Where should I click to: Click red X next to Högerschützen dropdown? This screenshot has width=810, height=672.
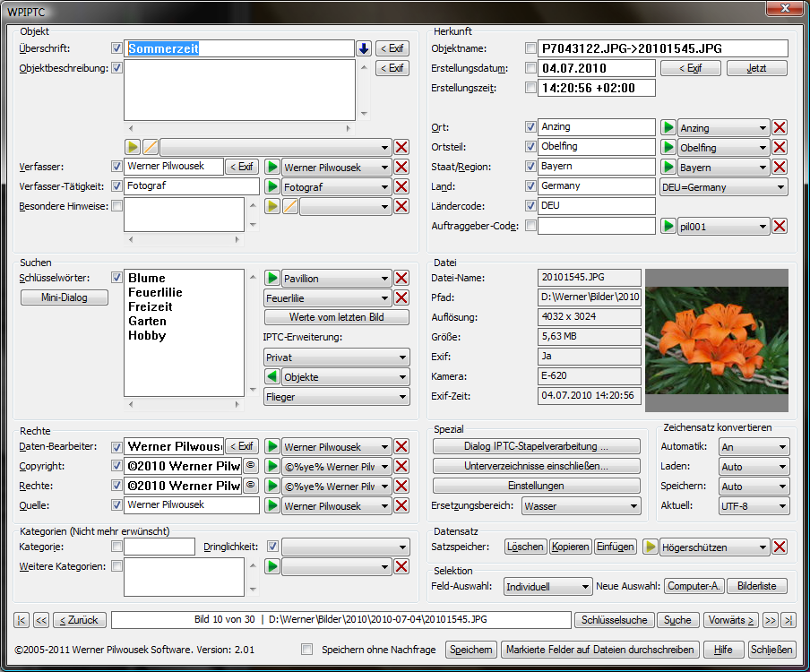tap(780, 547)
